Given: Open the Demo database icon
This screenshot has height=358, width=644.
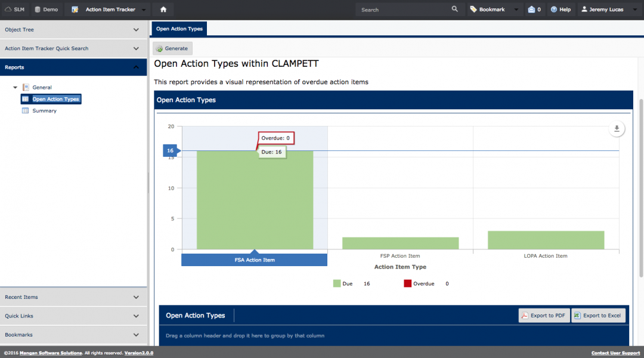Looking at the screenshot, I should click(38, 10).
